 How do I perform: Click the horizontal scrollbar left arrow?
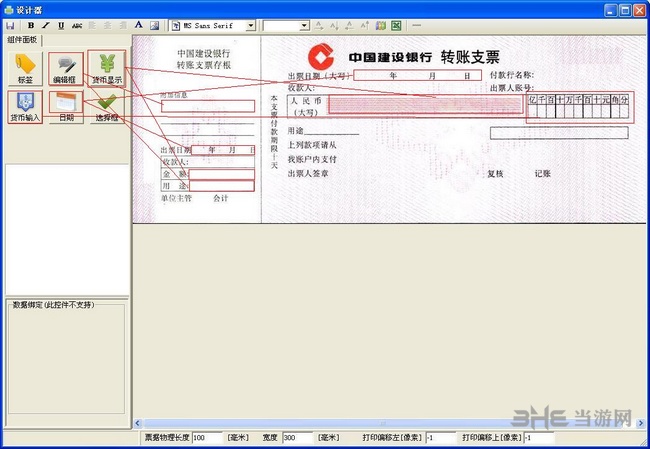click(138, 423)
